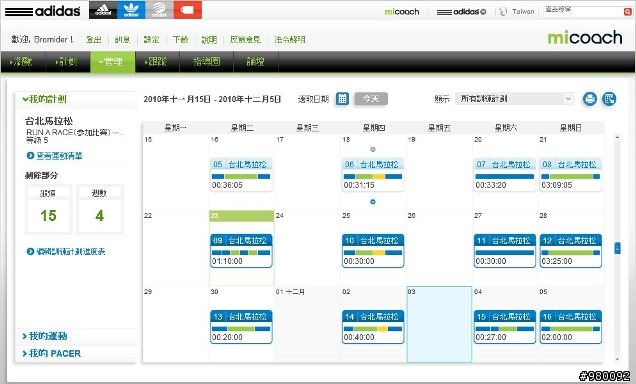This screenshot has height=384, width=636.
Task: Click the small micoach logo in top header
Action: [402, 12]
